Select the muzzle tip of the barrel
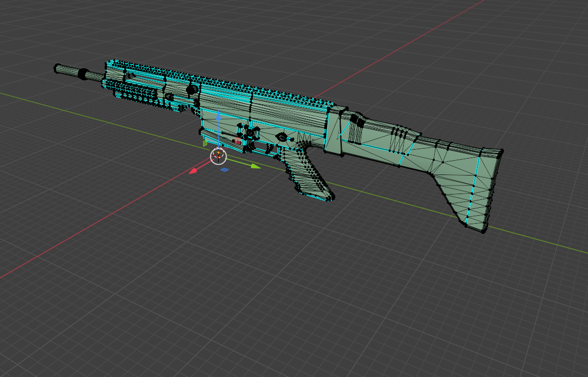The height and width of the screenshot is (377, 588). [57, 68]
